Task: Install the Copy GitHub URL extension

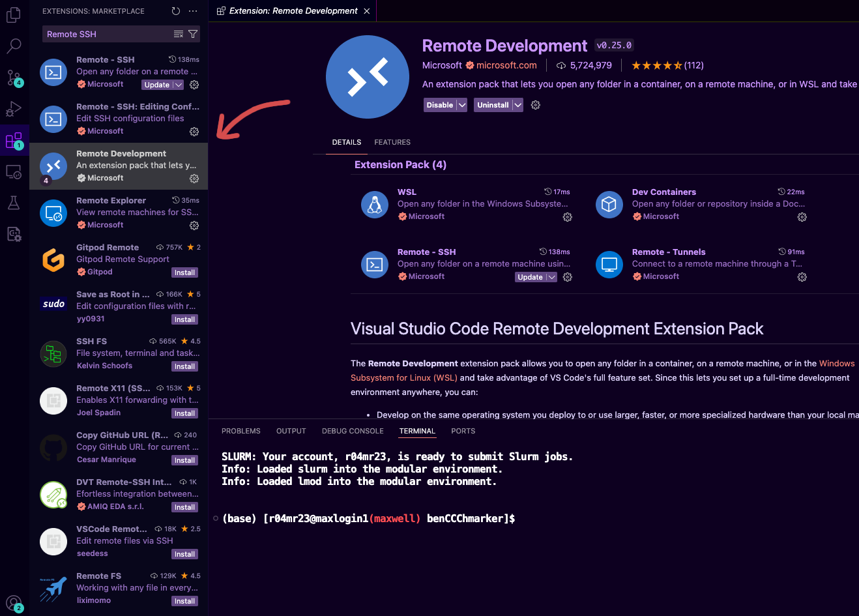Action: pyautogui.click(x=184, y=460)
